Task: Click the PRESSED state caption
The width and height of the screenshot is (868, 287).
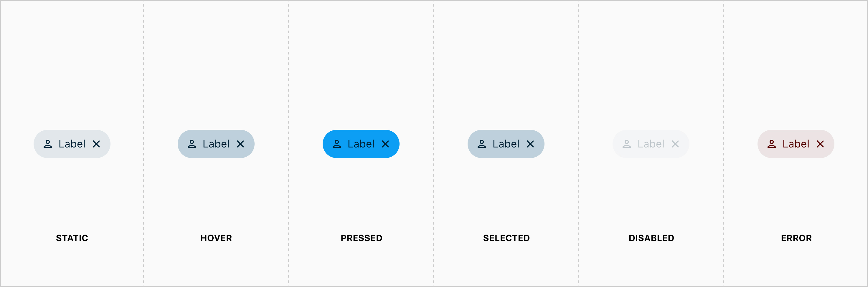Action: pos(362,238)
